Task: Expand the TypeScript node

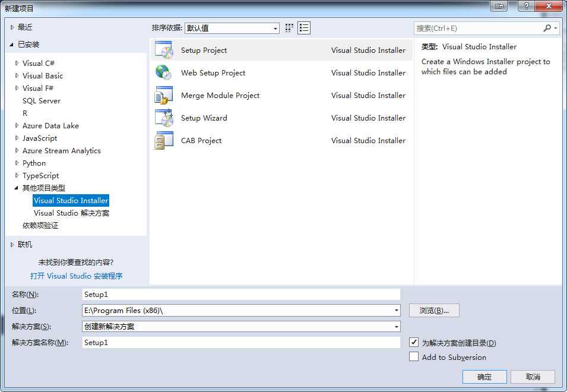Action: point(17,175)
